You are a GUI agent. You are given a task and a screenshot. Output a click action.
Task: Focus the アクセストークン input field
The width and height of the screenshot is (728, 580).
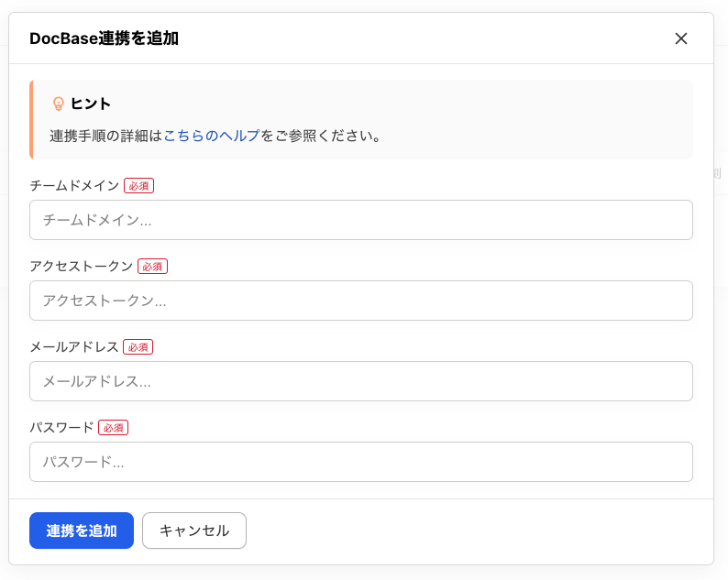(x=360, y=301)
